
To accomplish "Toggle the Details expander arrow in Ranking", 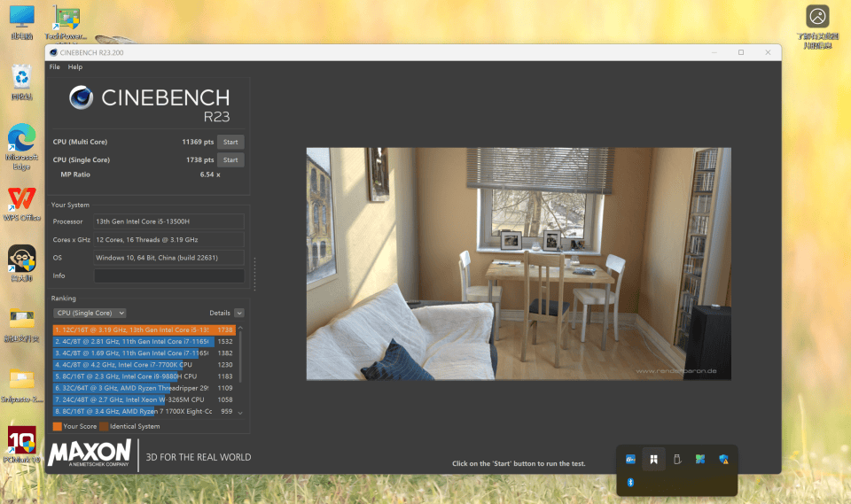I will coord(239,313).
